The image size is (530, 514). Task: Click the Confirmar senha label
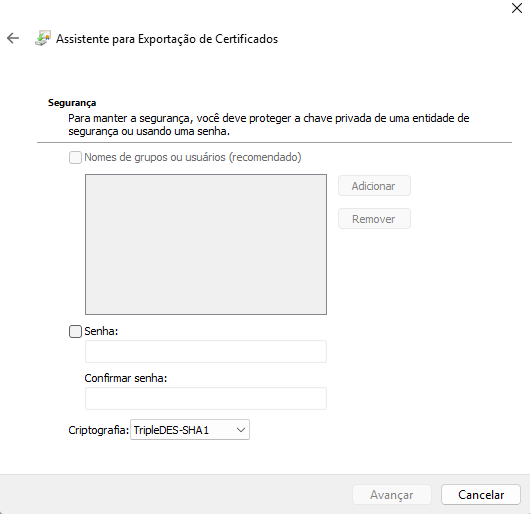126,378
